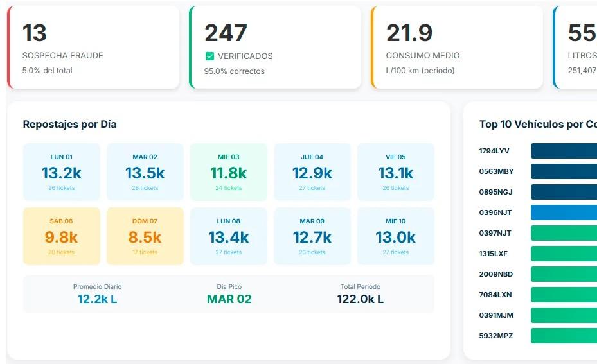The image size is (597, 364).
Task: Click the 1315LXF green bar
Action: pos(564,254)
